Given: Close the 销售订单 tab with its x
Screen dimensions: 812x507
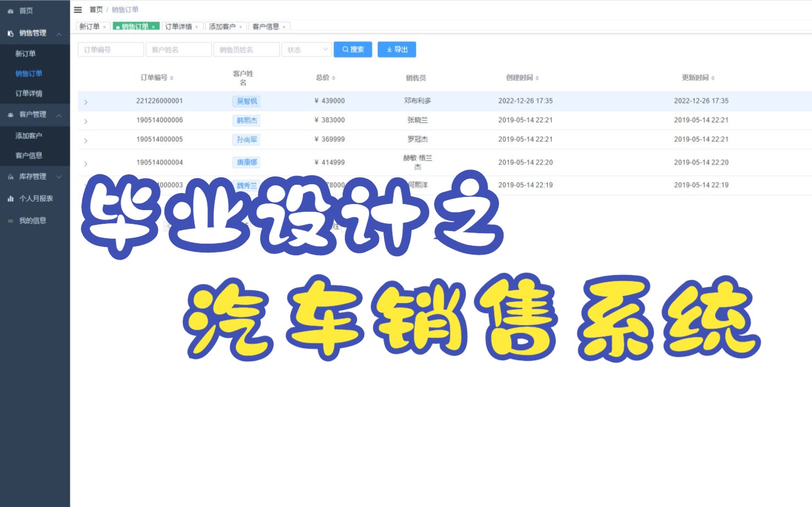Looking at the screenshot, I should (x=153, y=27).
